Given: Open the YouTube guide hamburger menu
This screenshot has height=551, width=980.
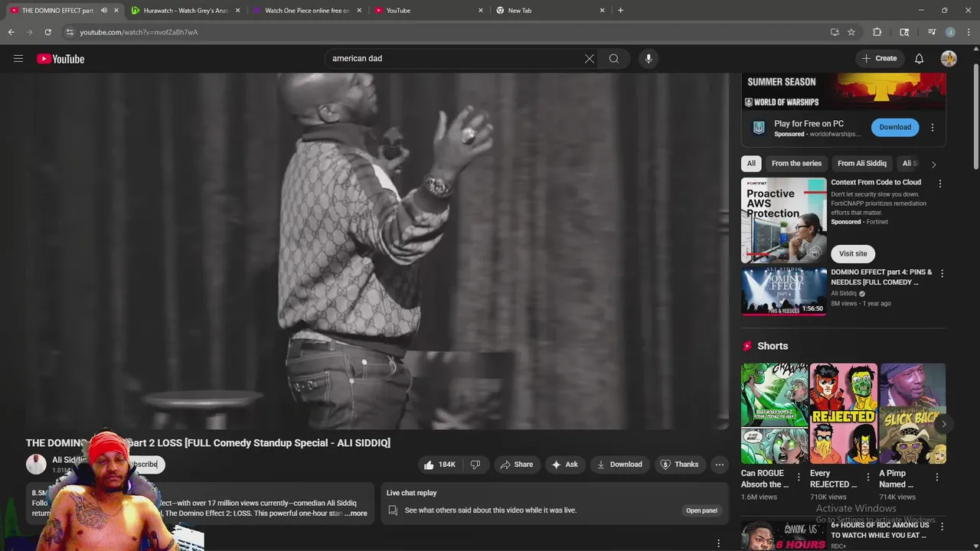Looking at the screenshot, I should (x=18, y=59).
